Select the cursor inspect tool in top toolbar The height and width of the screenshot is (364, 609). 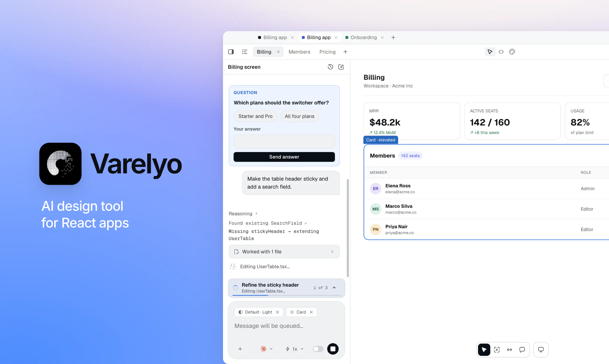(x=490, y=52)
